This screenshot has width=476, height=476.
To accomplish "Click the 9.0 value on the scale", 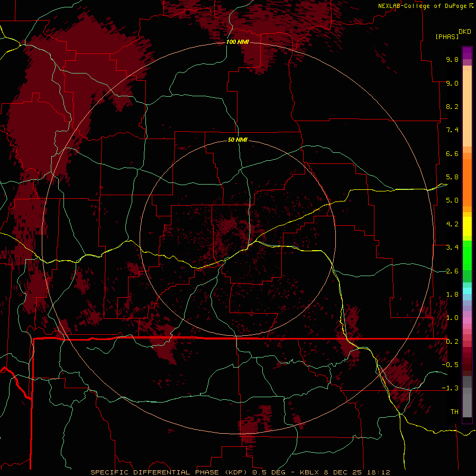I will pos(452,83).
